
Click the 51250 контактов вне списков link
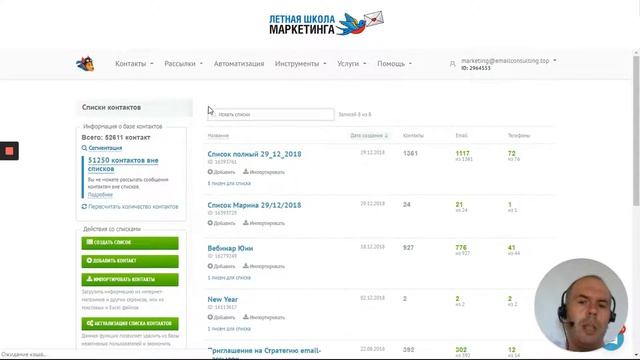click(123, 164)
